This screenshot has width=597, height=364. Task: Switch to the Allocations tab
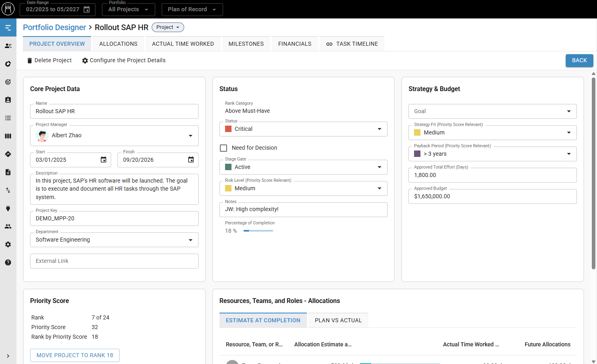(x=118, y=44)
